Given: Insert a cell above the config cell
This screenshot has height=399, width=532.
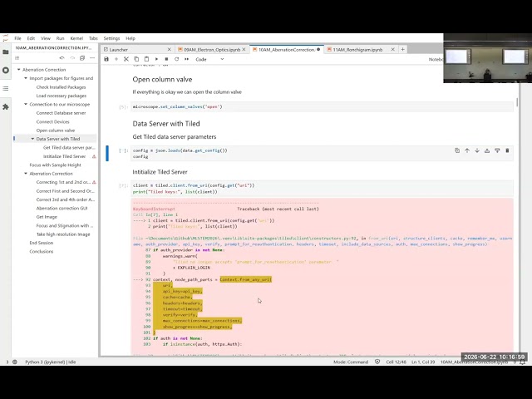Looking at the screenshot, I should [x=487, y=150].
